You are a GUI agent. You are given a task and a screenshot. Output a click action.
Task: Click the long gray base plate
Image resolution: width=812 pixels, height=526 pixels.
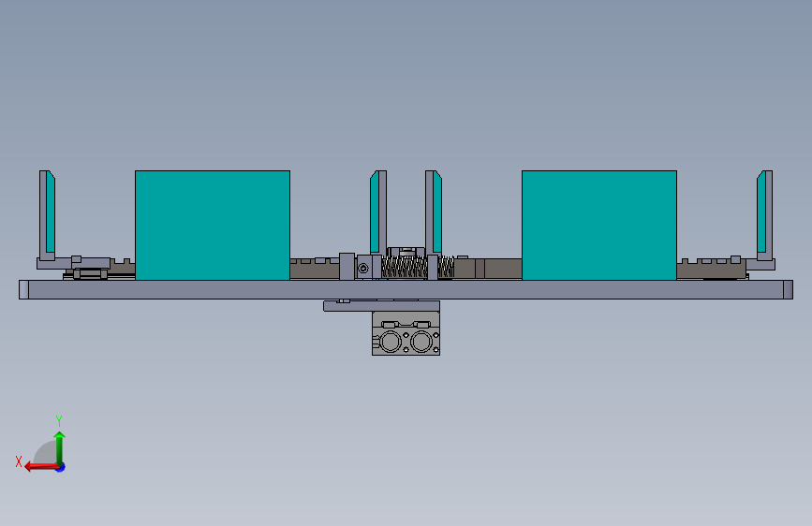click(x=406, y=289)
